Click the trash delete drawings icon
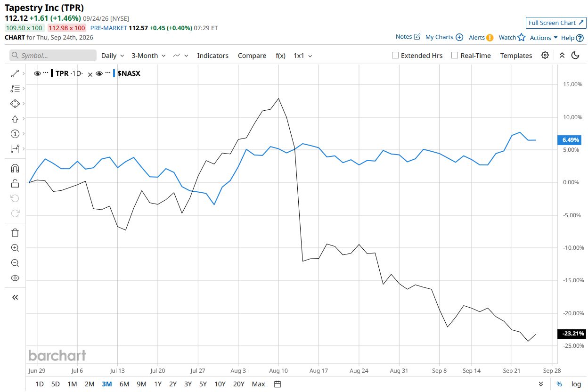This screenshot has height=392, width=588. tap(15, 233)
